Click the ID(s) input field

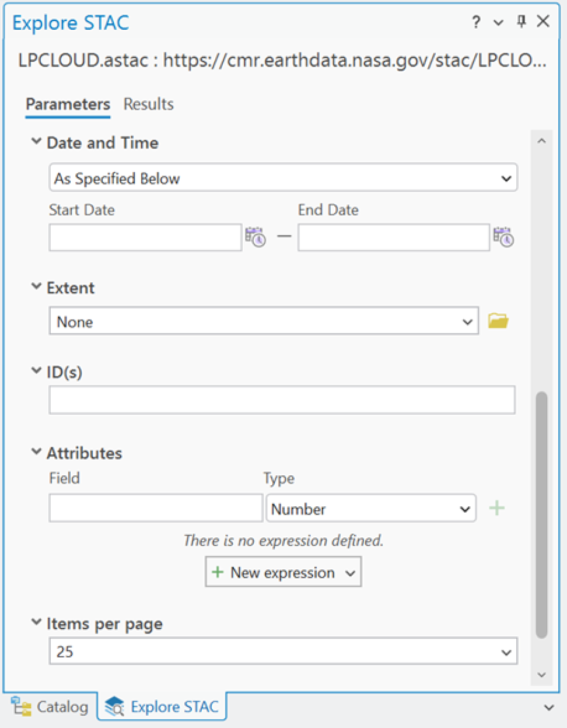[x=282, y=400]
